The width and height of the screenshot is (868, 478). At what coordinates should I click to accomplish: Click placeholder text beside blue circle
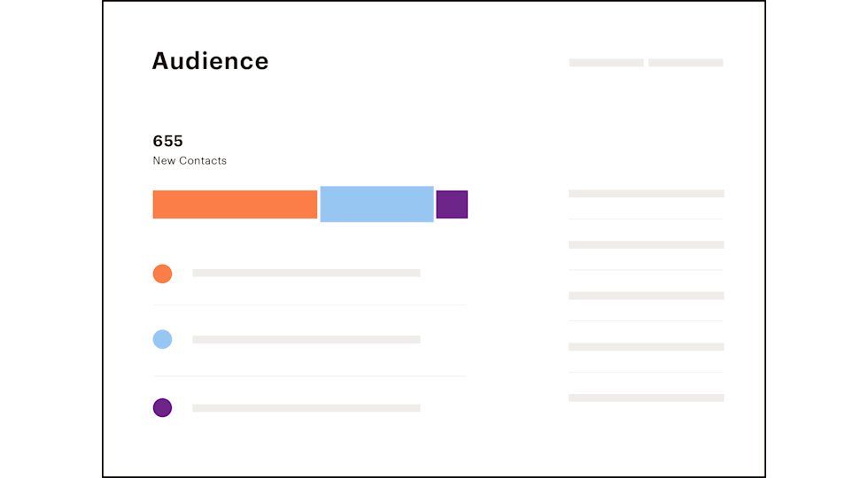[306, 339]
